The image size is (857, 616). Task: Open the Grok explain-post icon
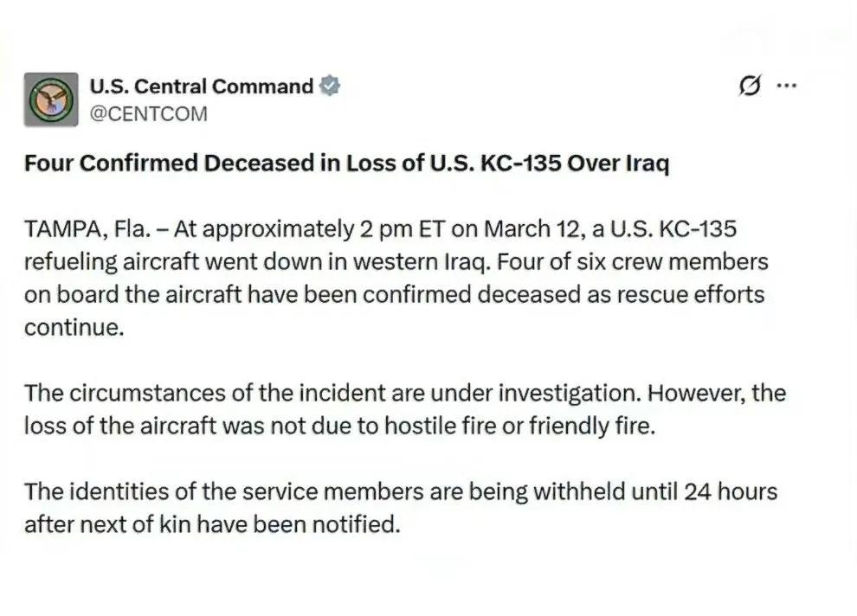point(750,86)
